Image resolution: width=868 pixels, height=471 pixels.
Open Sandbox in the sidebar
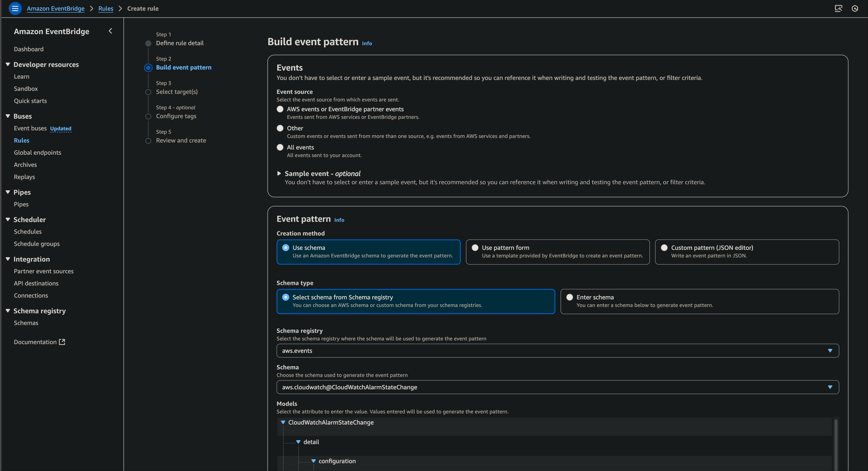[26, 89]
